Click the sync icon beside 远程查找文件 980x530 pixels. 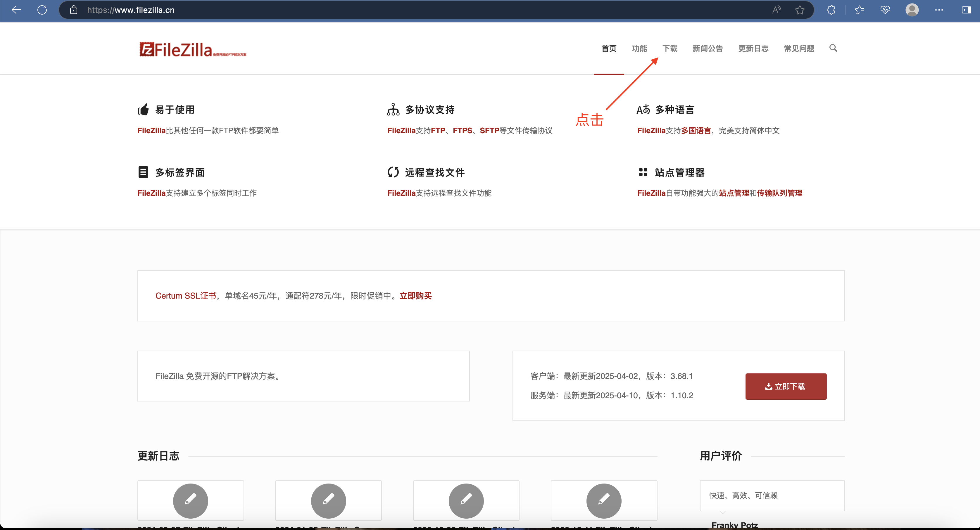(393, 172)
